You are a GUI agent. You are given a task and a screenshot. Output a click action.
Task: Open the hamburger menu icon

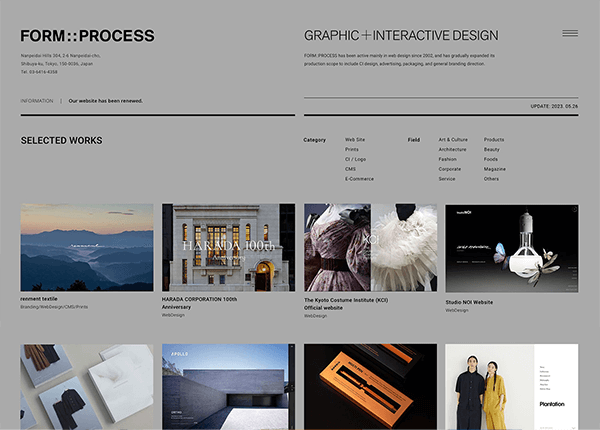570,34
